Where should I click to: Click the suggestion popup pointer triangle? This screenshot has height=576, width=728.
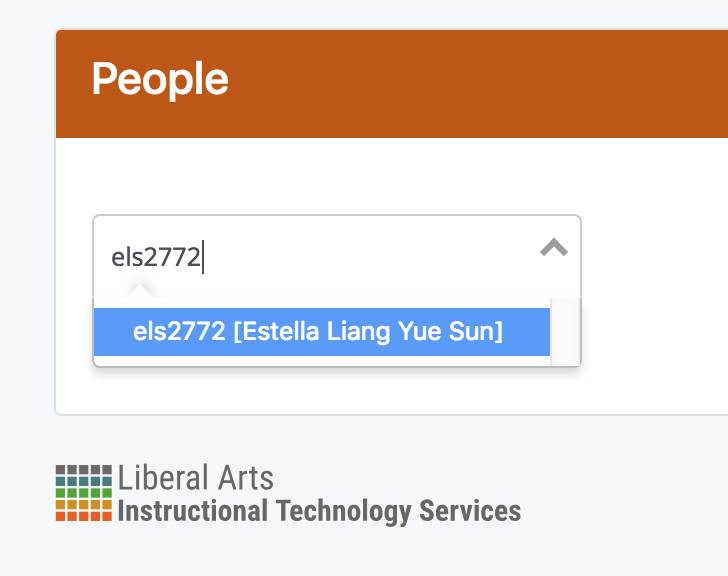tap(140, 291)
